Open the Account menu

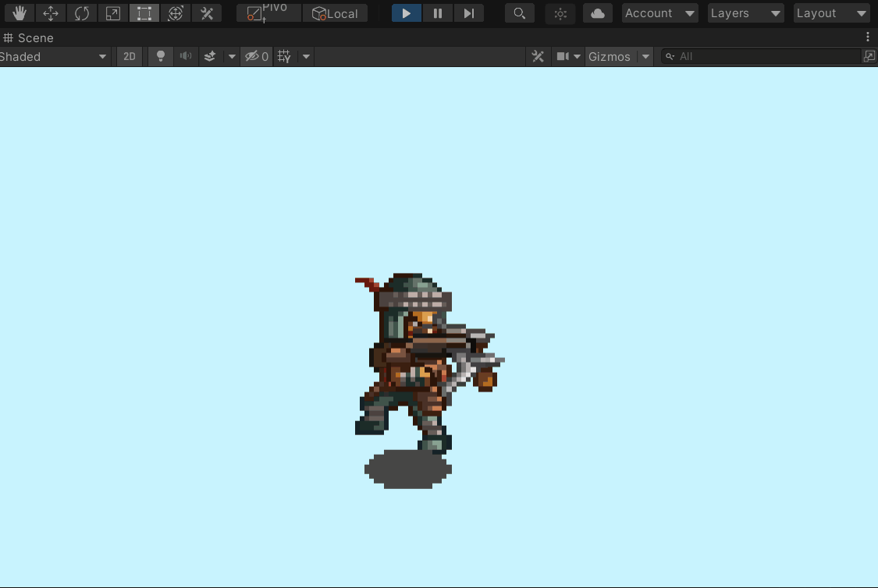pos(659,13)
